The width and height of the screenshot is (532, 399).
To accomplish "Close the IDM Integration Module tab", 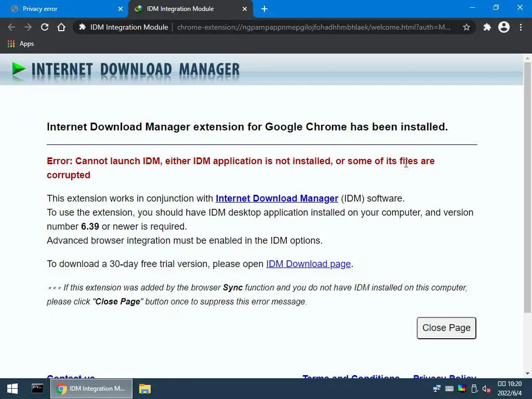I will (245, 9).
